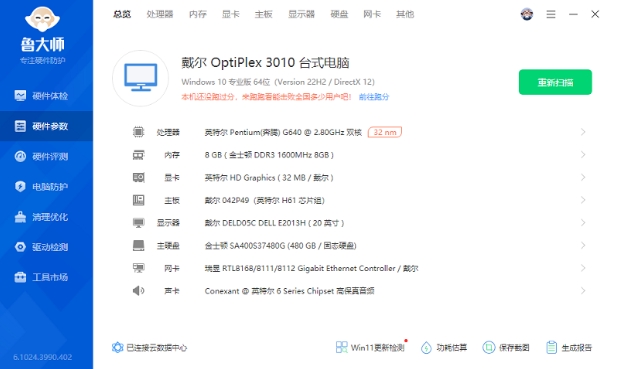Expand the 主板 row chevron
Screen dimensions: 618x369
[583, 200]
